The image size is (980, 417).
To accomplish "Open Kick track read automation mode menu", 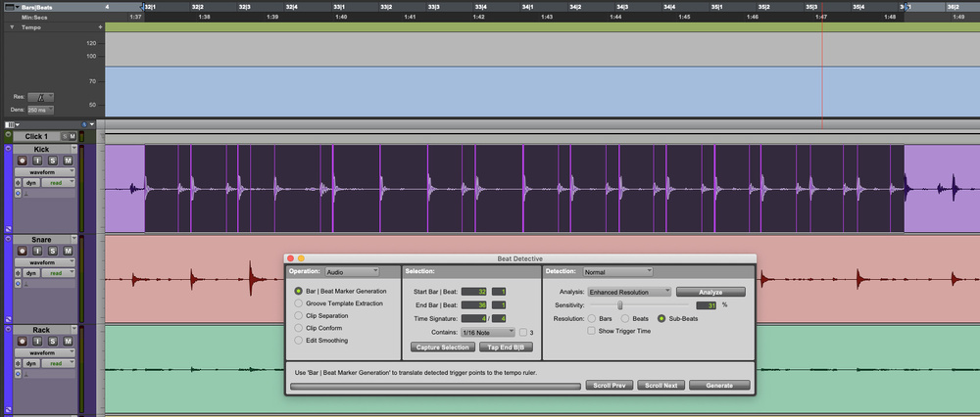I will point(57,183).
